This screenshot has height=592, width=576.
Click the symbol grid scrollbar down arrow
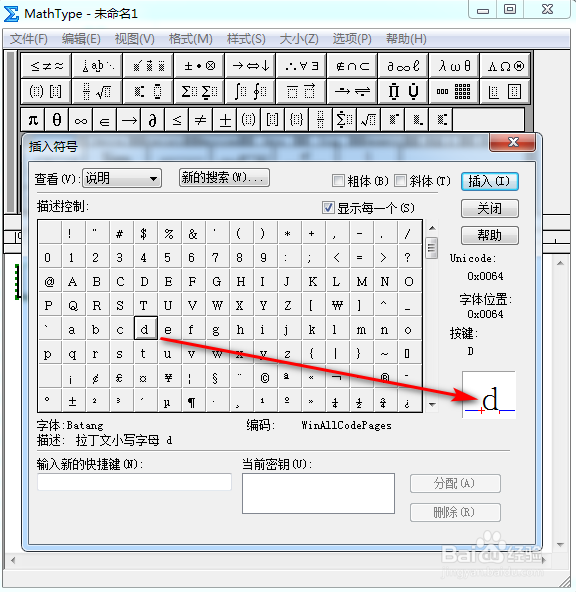[x=432, y=404]
